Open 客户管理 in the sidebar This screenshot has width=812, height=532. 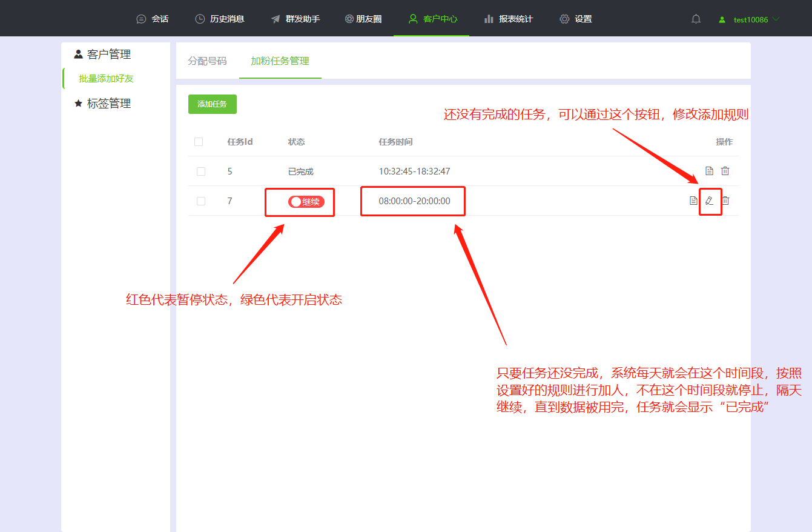pyautogui.click(x=102, y=55)
